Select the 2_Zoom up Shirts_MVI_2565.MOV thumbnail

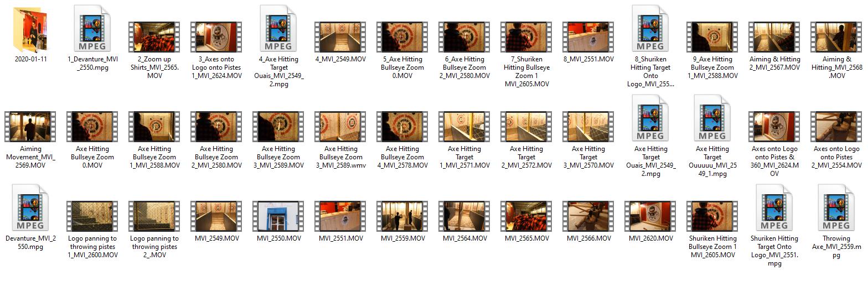point(154,37)
